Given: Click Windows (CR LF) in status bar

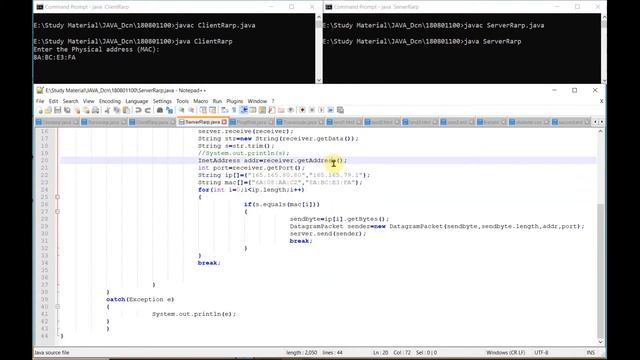Looking at the screenshot, I should [505, 352].
